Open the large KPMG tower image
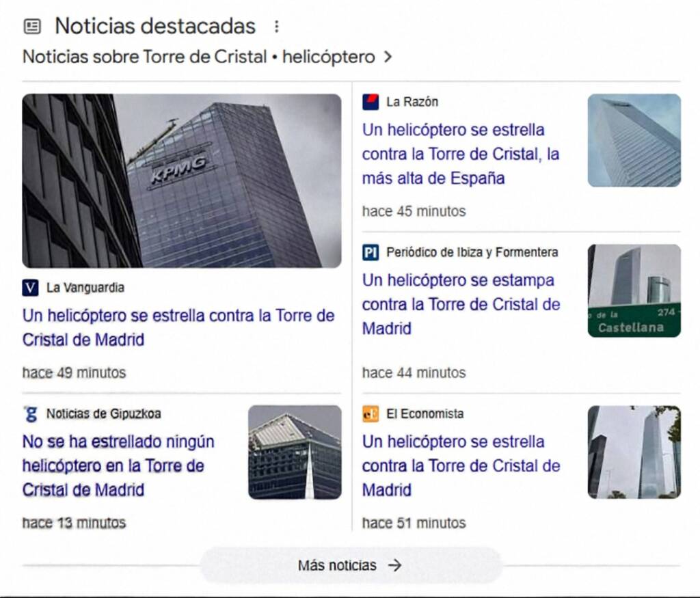Viewport: 700px width, 598px height. [x=182, y=180]
